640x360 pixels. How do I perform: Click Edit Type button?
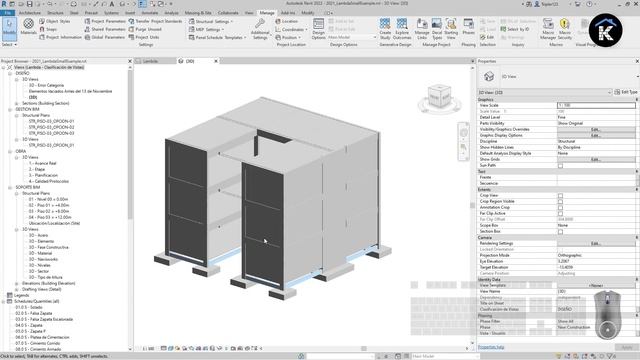coord(626,92)
